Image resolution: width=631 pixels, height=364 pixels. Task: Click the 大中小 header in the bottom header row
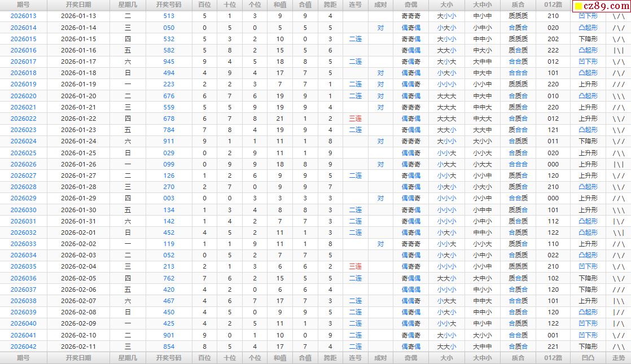coord(482,358)
